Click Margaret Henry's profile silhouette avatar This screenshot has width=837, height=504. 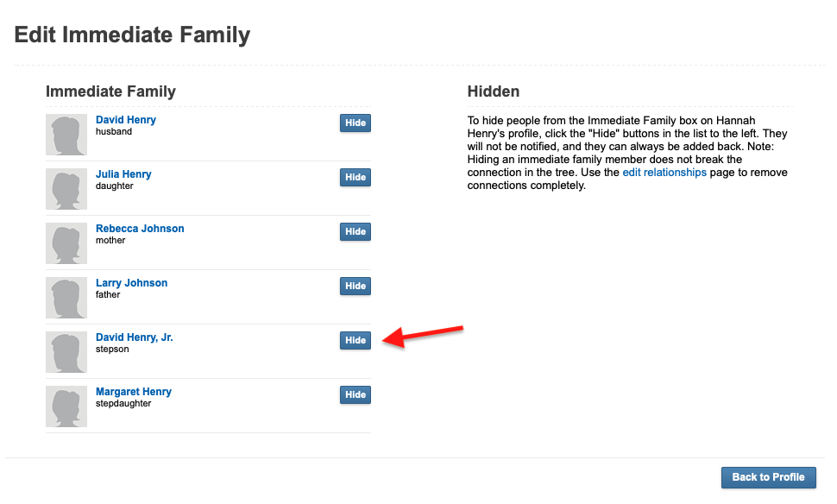66,406
